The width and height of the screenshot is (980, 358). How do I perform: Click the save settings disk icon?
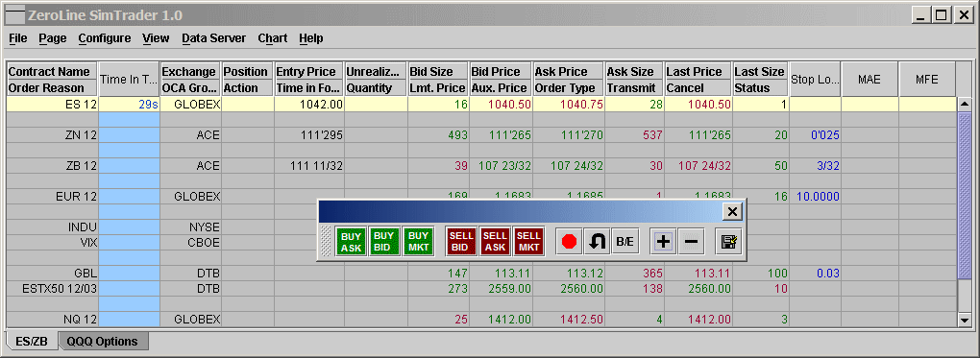tap(728, 242)
